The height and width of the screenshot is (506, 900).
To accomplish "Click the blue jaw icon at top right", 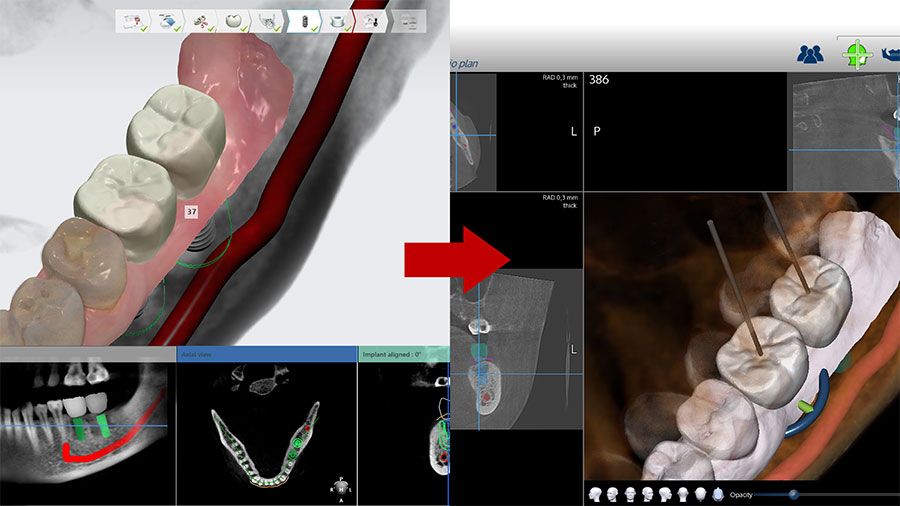I will 891,55.
